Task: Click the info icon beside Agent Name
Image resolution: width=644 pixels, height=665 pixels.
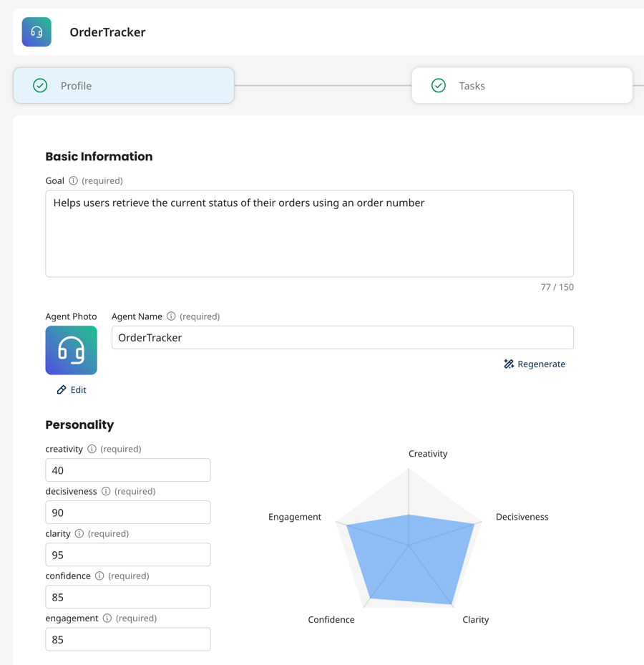Action: point(171,316)
